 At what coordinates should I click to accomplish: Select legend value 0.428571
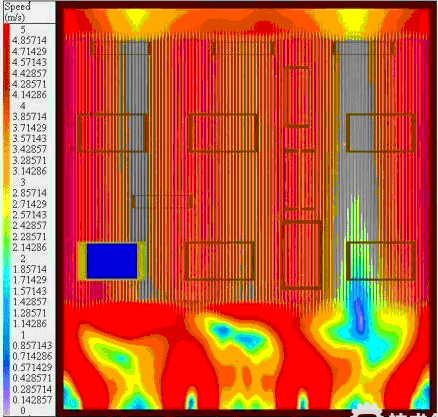(32, 378)
